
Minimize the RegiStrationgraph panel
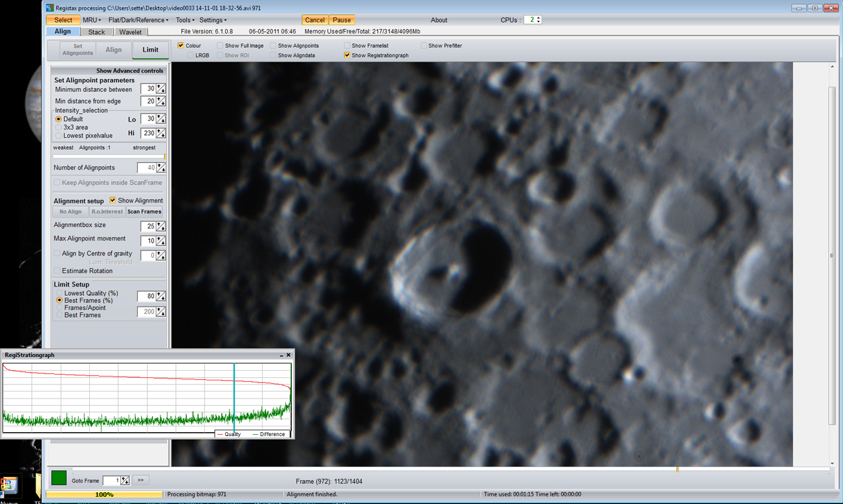281,355
